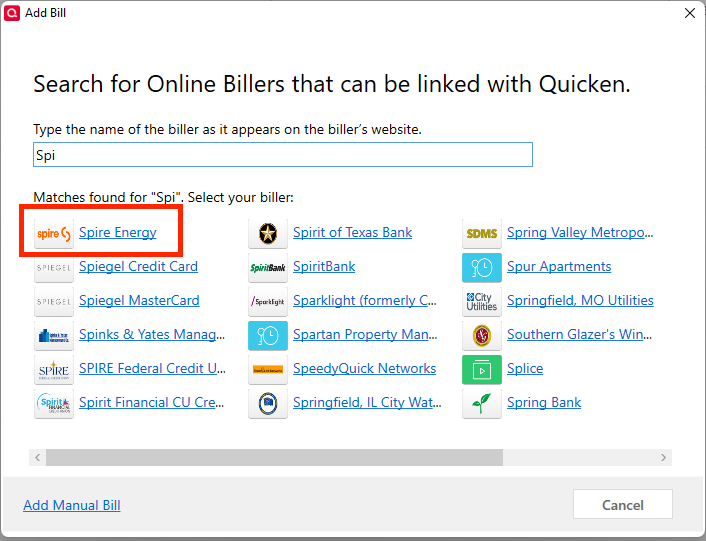Select the SpiritBank link
The height and width of the screenshot is (541, 706).
[x=324, y=266]
